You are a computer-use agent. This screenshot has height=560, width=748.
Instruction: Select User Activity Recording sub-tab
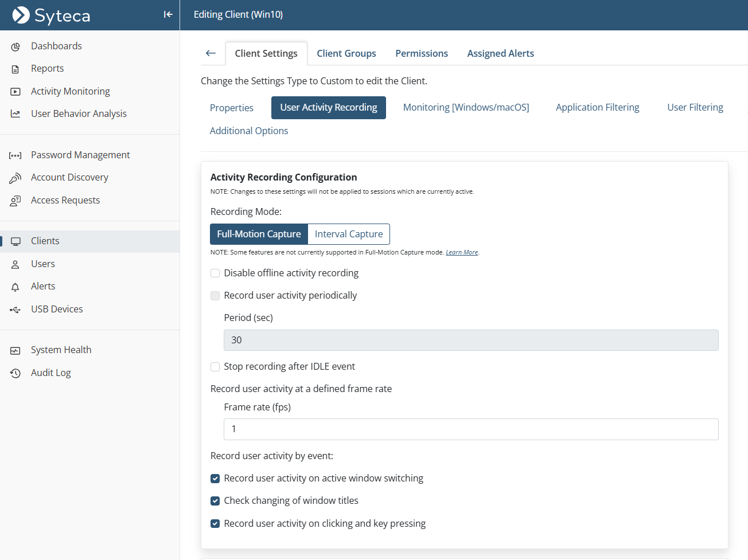[329, 108]
